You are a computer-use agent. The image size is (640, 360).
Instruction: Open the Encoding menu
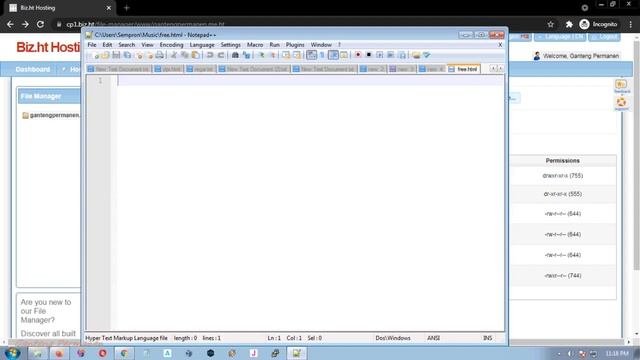coord(171,45)
